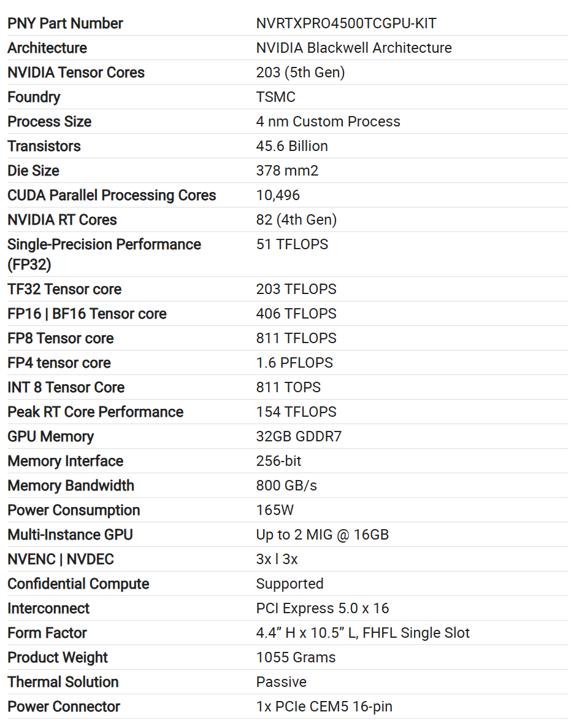571x728 pixels.
Task: Select the Power Consumption label
Action: tap(74, 510)
